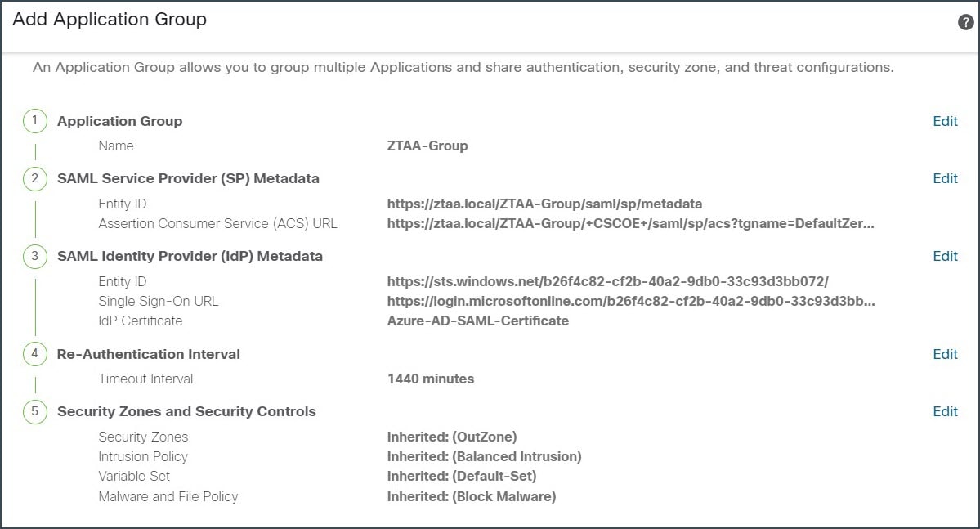Viewport: 980px width, 529px height.
Task: Edit the Re-Authentication Interval section
Action: click(945, 355)
